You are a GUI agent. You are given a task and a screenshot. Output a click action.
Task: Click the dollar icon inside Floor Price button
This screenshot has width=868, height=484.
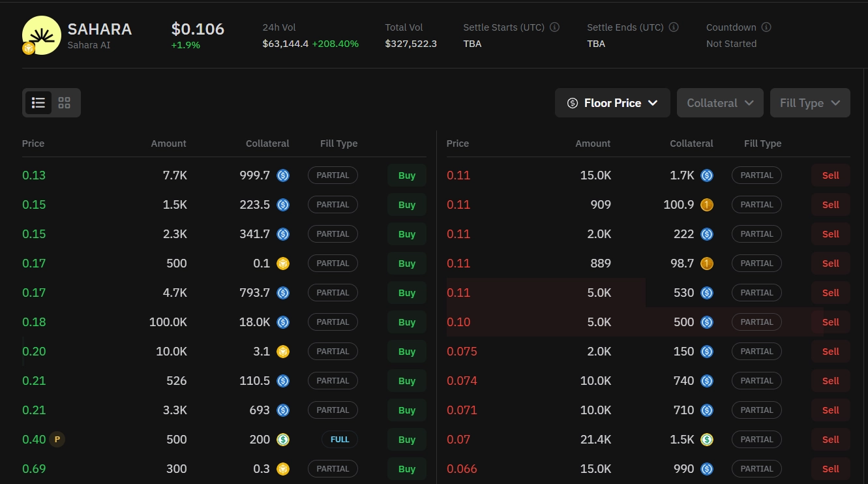point(572,102)
